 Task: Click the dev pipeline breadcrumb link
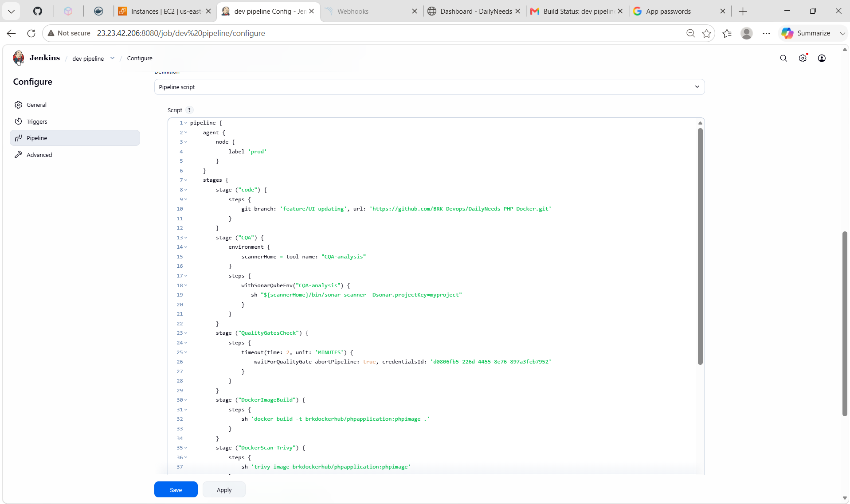tap(88, 59)
